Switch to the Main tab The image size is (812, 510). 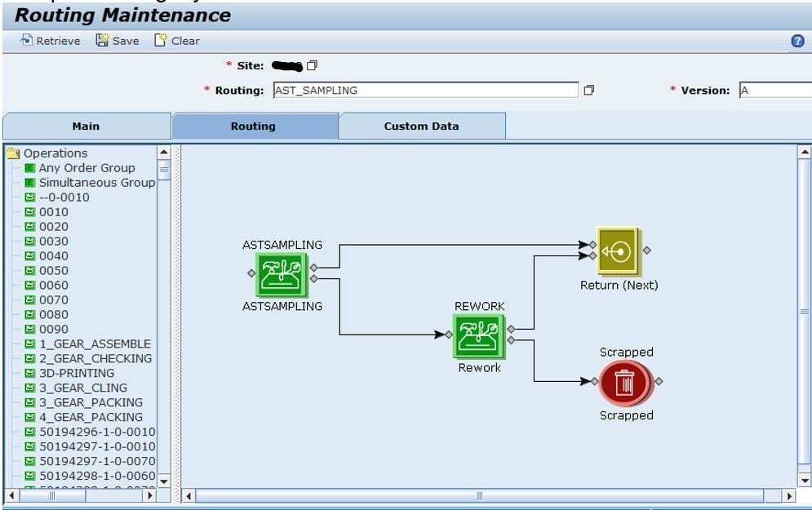[85, 126]
